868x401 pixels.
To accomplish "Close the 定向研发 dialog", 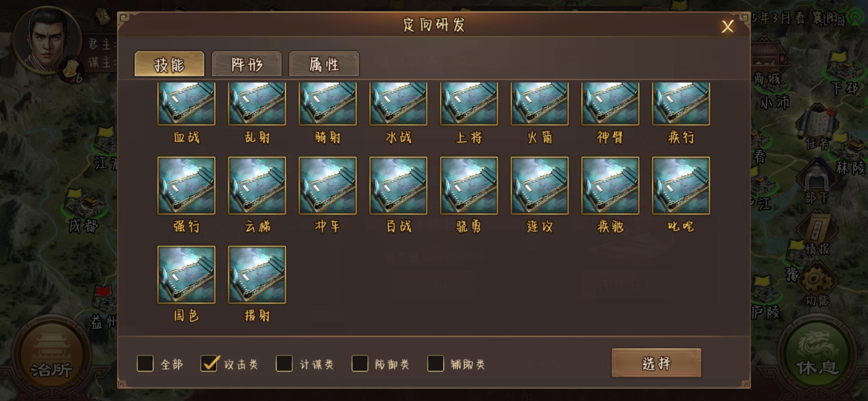I will [x=727, y=26].
